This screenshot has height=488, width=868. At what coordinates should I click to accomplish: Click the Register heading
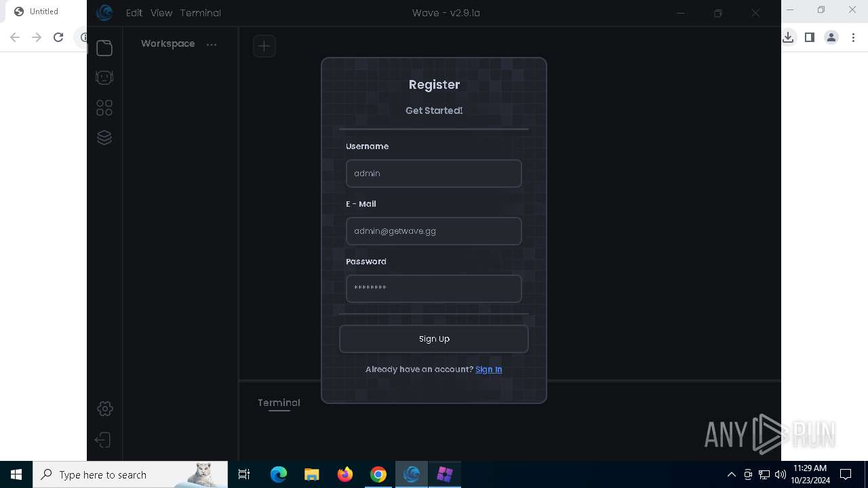pyautogui.click(x=434, y=85)
